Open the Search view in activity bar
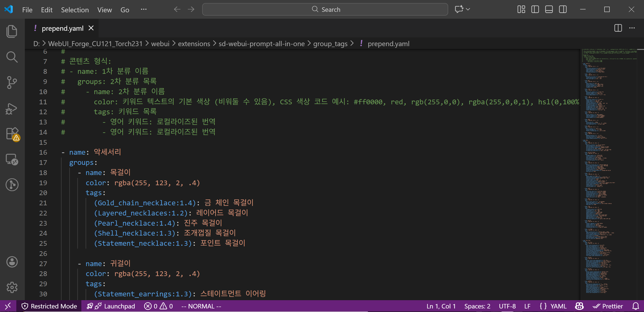This screenshot has height=312, width=644. pyautogui.click(x=12, y=57)
